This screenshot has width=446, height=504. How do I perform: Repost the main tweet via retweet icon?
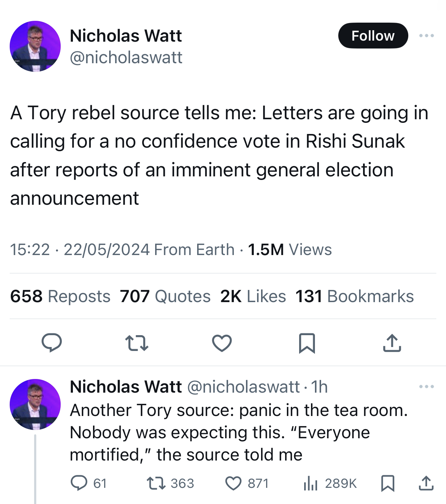point(137,343)
